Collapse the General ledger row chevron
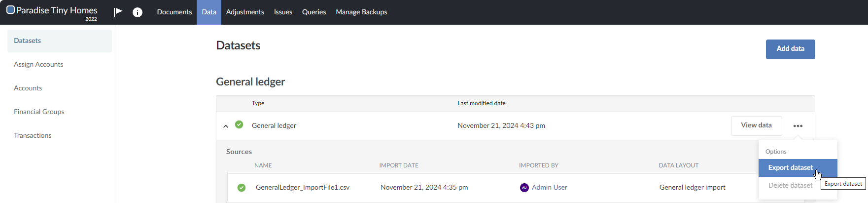This screenshot has height=203, width=868. [226, 126]
